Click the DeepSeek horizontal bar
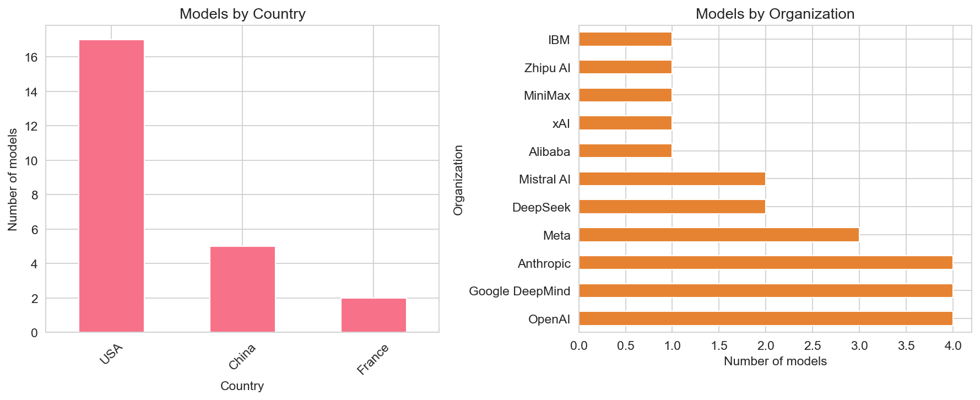 pos(672,207)
